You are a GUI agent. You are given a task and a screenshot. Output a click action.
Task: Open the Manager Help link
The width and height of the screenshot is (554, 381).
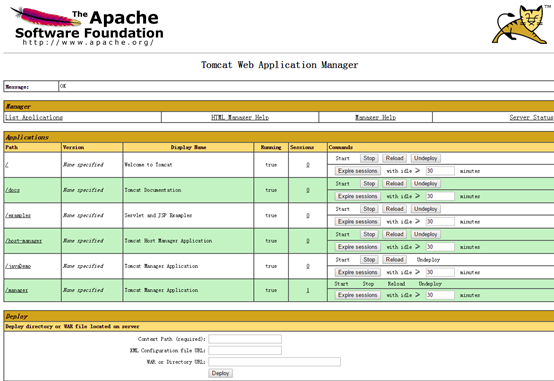point(375,117)
